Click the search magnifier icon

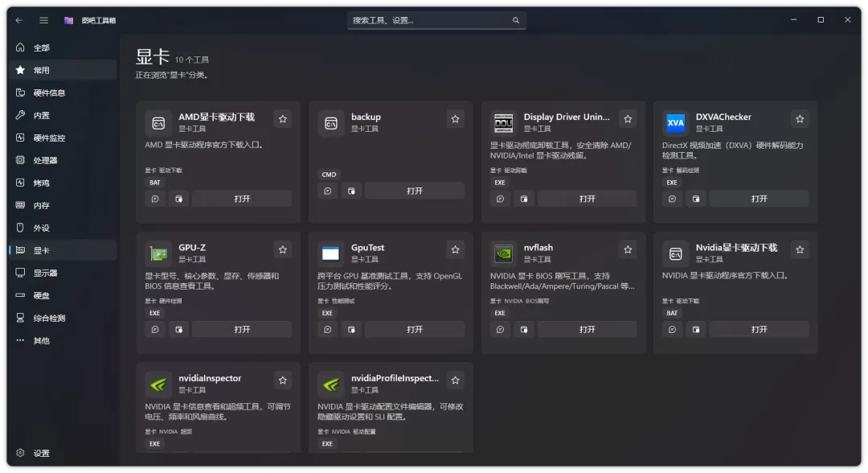[516, 20]
